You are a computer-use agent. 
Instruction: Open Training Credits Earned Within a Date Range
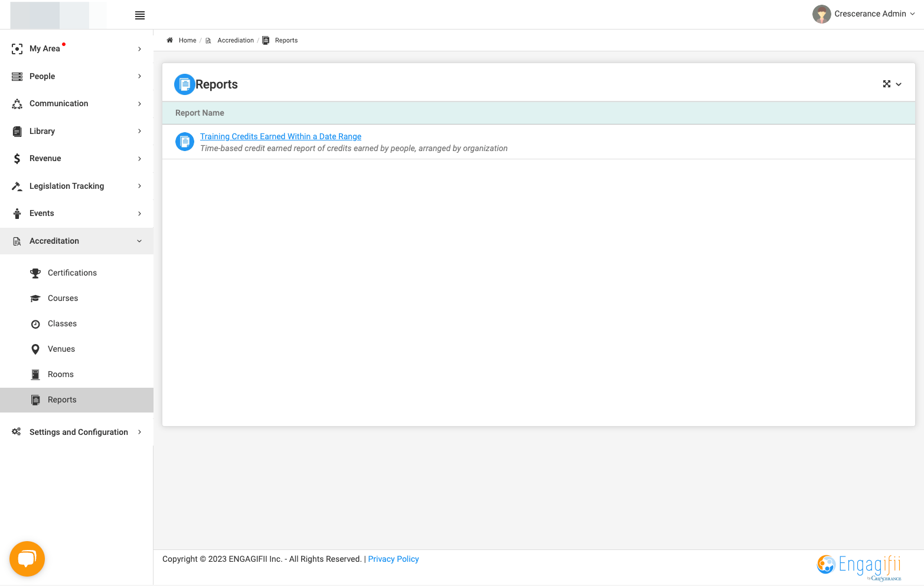pos(280,136)
